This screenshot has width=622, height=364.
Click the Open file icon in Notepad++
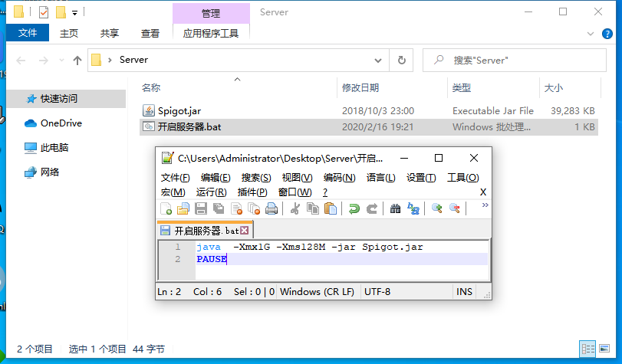(x=183, y=208)
